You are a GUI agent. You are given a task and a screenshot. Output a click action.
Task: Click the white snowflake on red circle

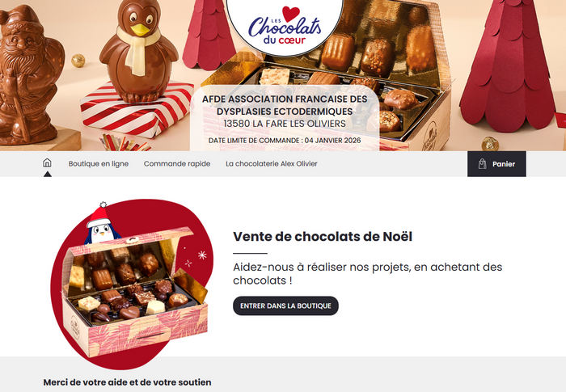tap(202, 255)
